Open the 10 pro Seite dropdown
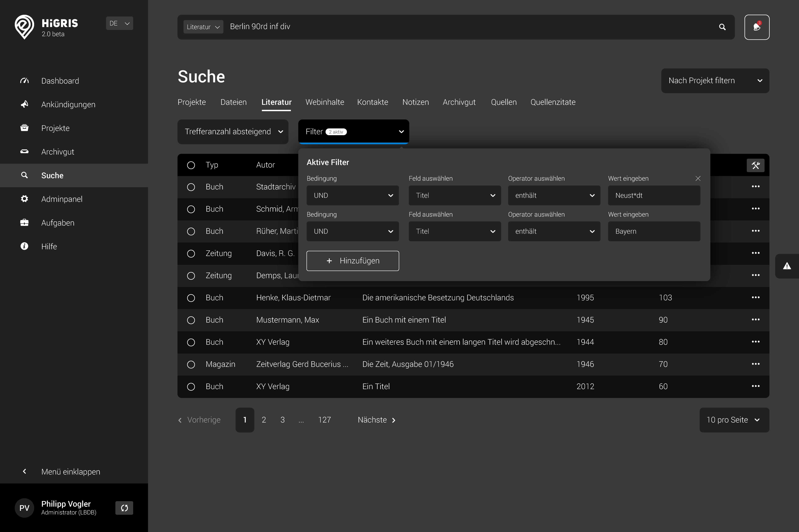Image resolution: width=799 pixels, height=532 pixels. coord(734,420)
